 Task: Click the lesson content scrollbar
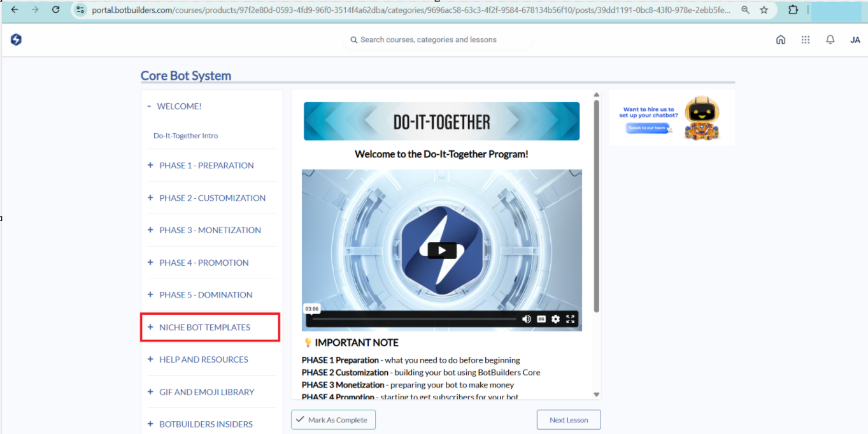[x=597, y=206]
